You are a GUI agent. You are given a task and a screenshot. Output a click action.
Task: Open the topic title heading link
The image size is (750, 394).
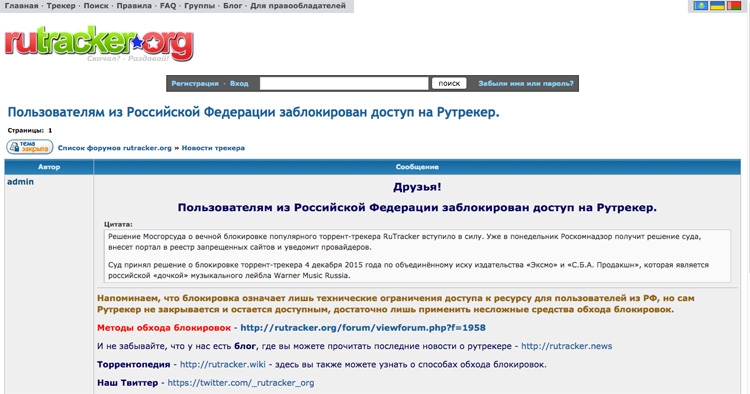pyautogui.click(x=254, y=112)
